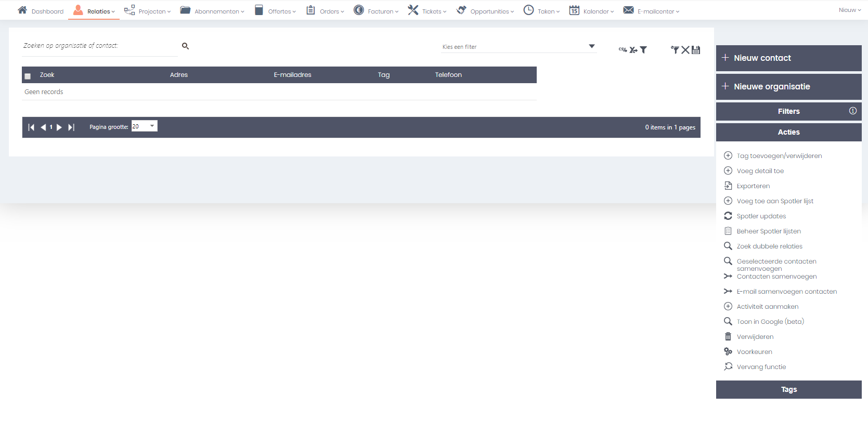Click the refresh icon beside Spotler updates
Viewport: 868px width, 433px height.
pyautogui.click(x=728, y=216)
